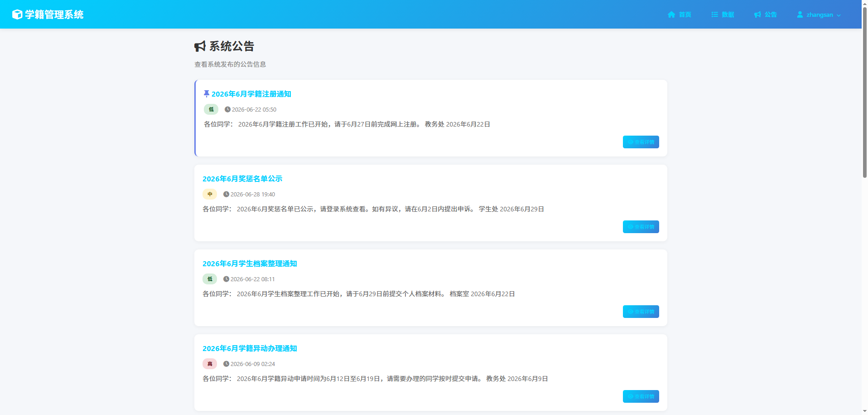Click the clock icon next to 2026-06-22 08:11
Viewport: 868px width, 415px height.
point(226,279)
